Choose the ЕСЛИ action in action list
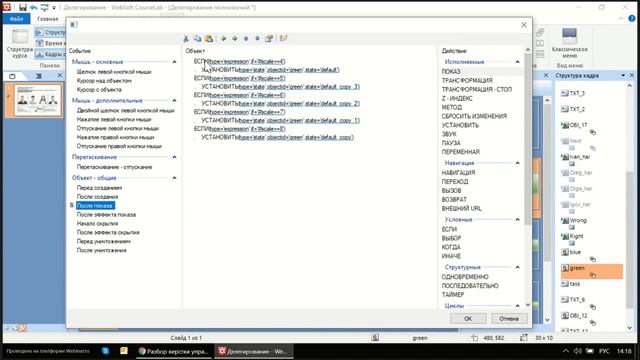640x360 pixels. click(x=449, y=229)
